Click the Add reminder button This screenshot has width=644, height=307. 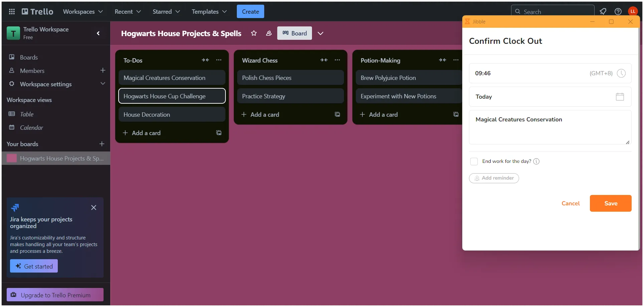(x=494, y=178)
